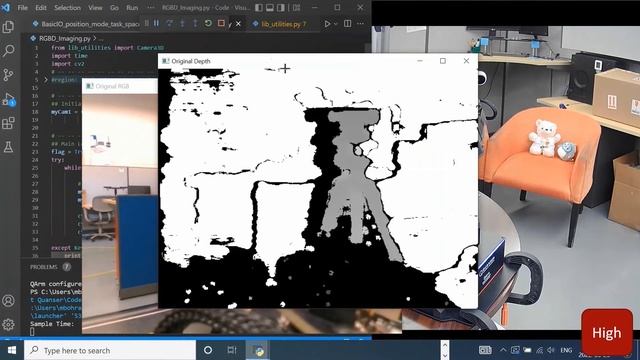640x360 pixels.
Task: Click RGBD_Imaging.py in the breadcrumb
Action: [x=65, y=38]
